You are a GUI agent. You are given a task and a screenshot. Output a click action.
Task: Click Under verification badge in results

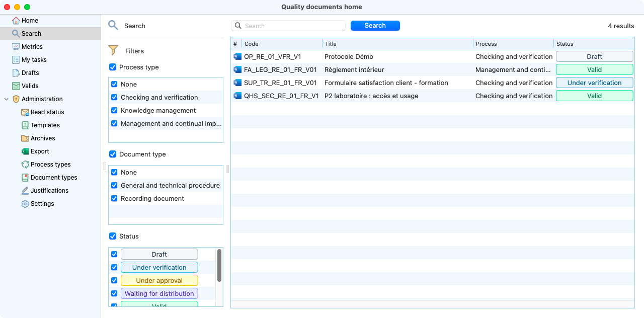[x=594, y=83]
